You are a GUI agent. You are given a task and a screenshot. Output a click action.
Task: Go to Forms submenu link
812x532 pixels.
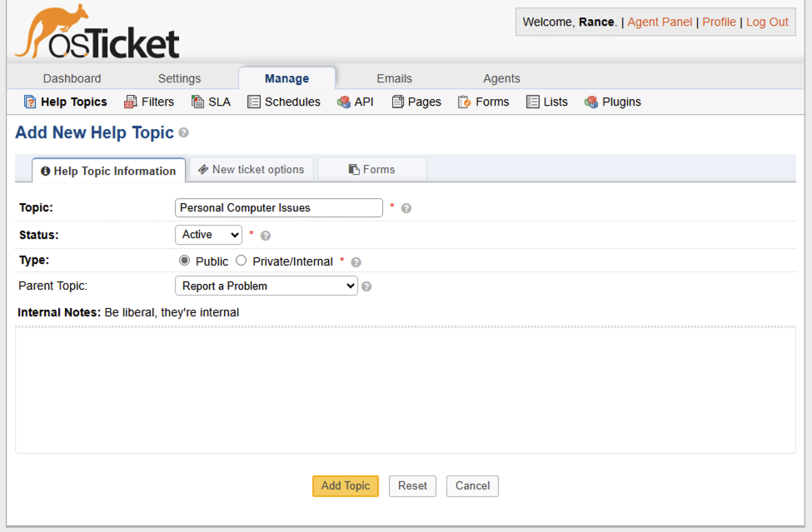pyautogui.click(x=492, y=102)
